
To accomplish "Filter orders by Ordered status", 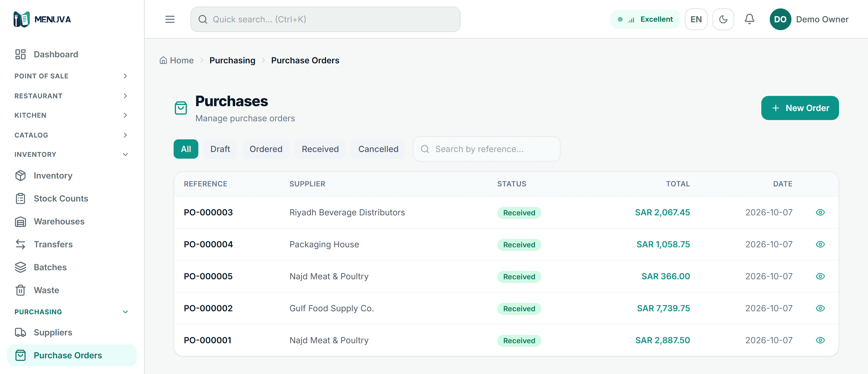I will click(x=266, y=149).
